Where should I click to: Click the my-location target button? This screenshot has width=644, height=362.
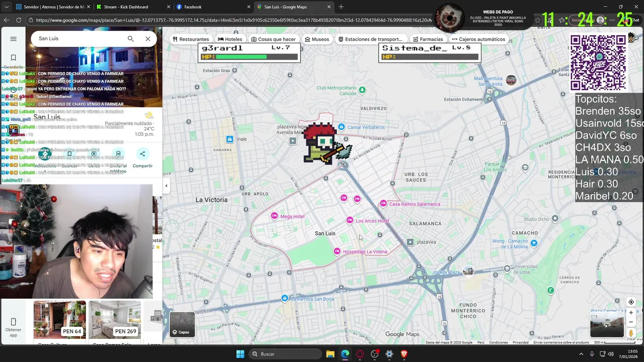tap(631, 302)
